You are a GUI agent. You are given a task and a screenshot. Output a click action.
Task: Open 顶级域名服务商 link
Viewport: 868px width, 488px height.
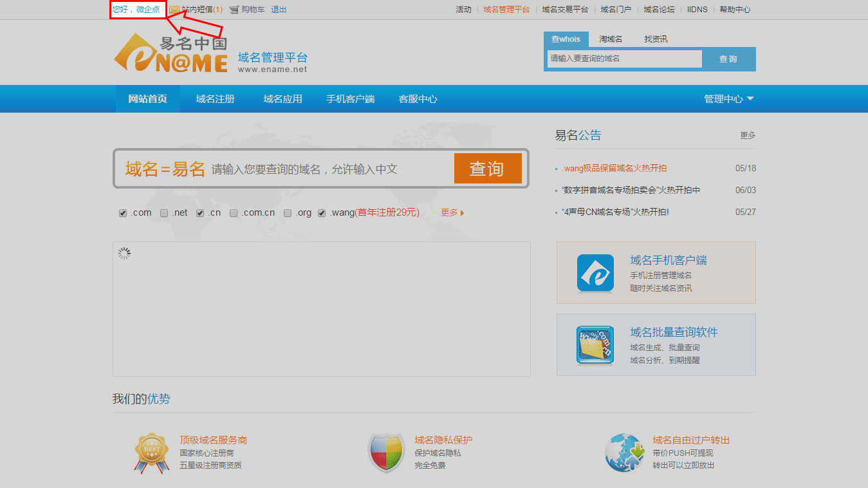click(x=213, y=440)
